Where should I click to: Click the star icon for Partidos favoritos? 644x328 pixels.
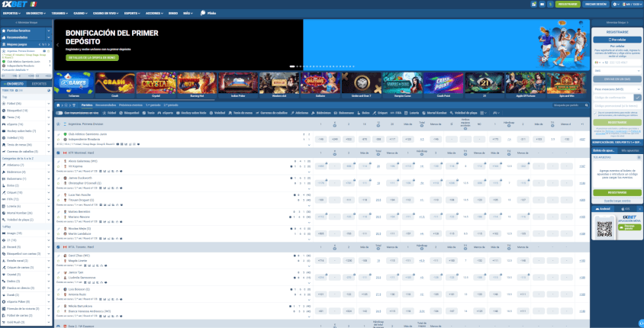point(4,31)
